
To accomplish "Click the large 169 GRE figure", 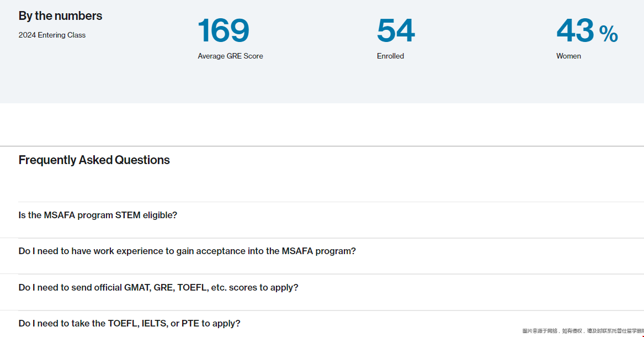I will click(x=223, y=31).
